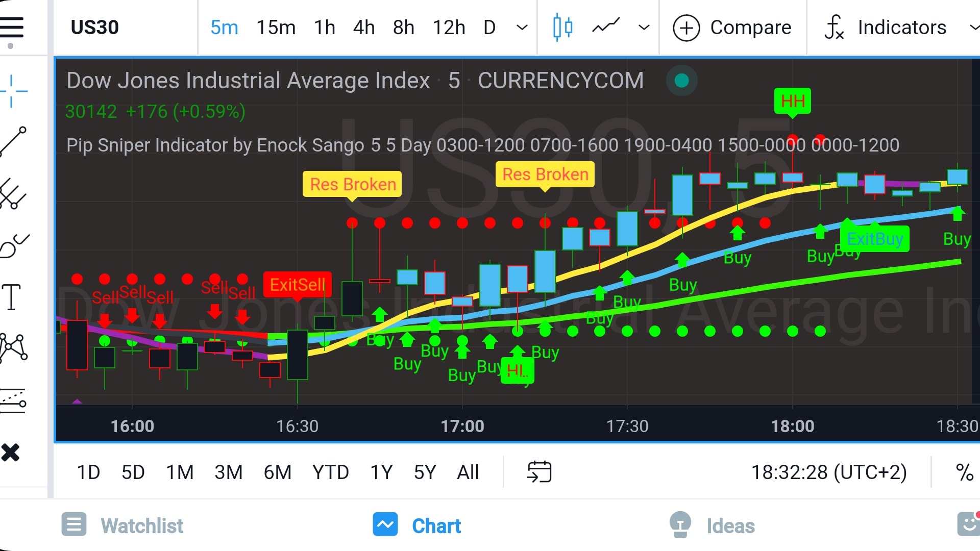Select the XABCD pattern tool
980x551 pixels.
point(13,348)
